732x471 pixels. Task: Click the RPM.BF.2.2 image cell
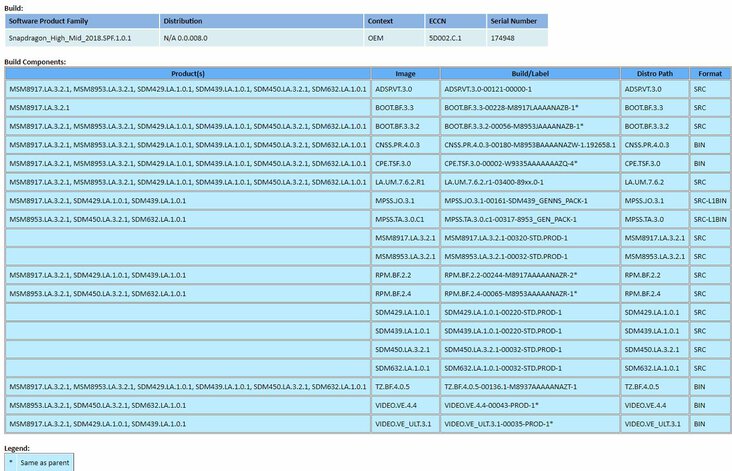405,275
